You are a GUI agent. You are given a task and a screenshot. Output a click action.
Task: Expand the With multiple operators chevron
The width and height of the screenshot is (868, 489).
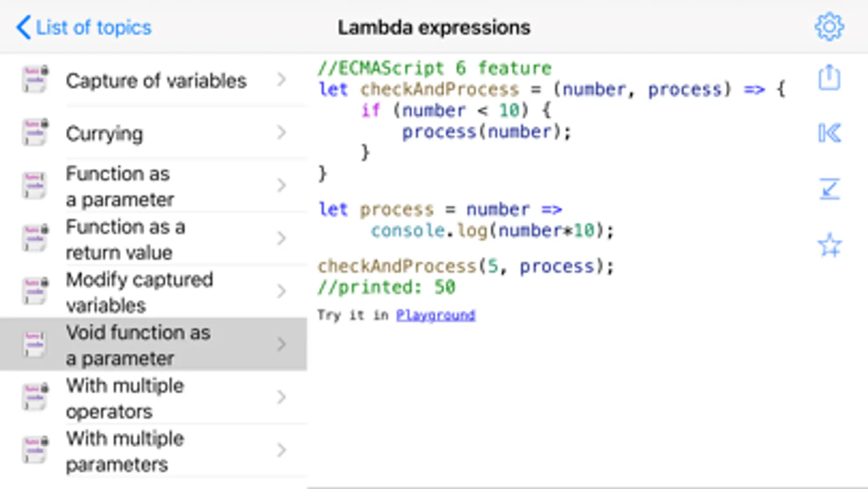[x=281, y=397]
